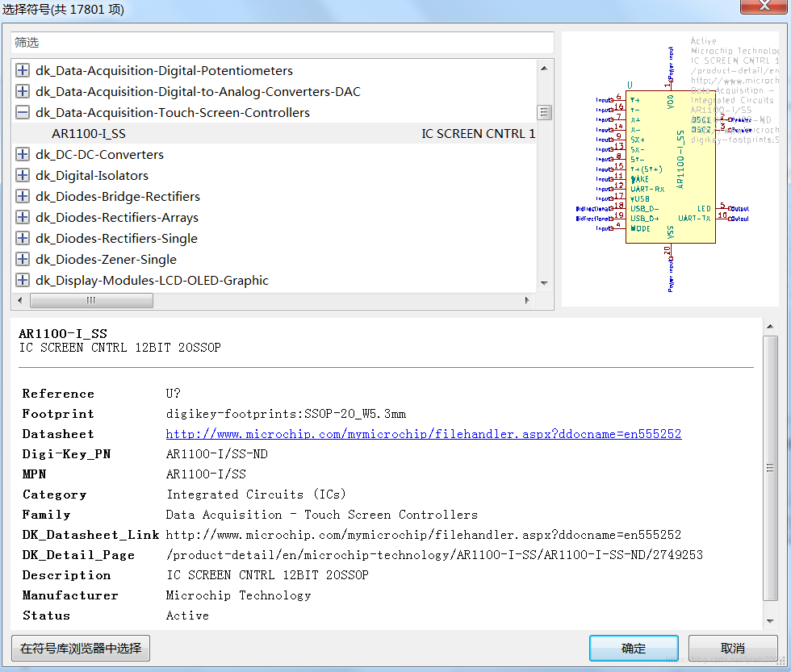791x672 pixels.
Task: Expand dk_Diodes-Rectifiers-Single library
Action: pyautogui.click(x=23, y=238)
